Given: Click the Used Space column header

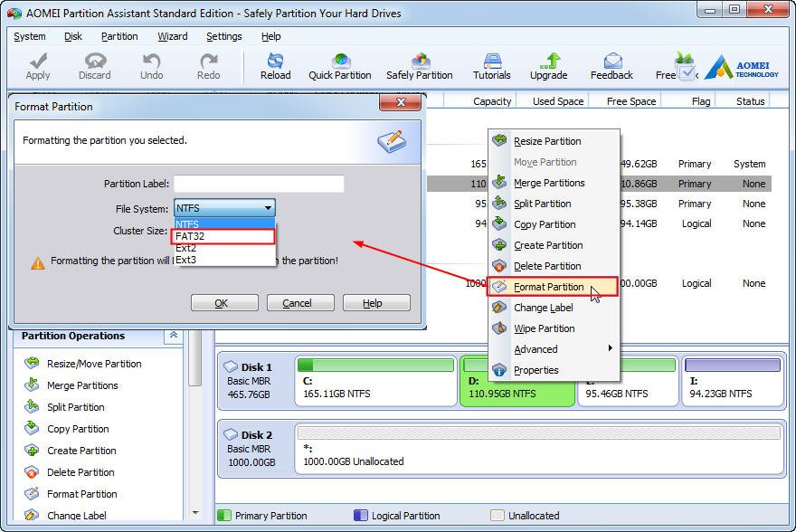Looking at the screenshot, I should tap(558, 101).
